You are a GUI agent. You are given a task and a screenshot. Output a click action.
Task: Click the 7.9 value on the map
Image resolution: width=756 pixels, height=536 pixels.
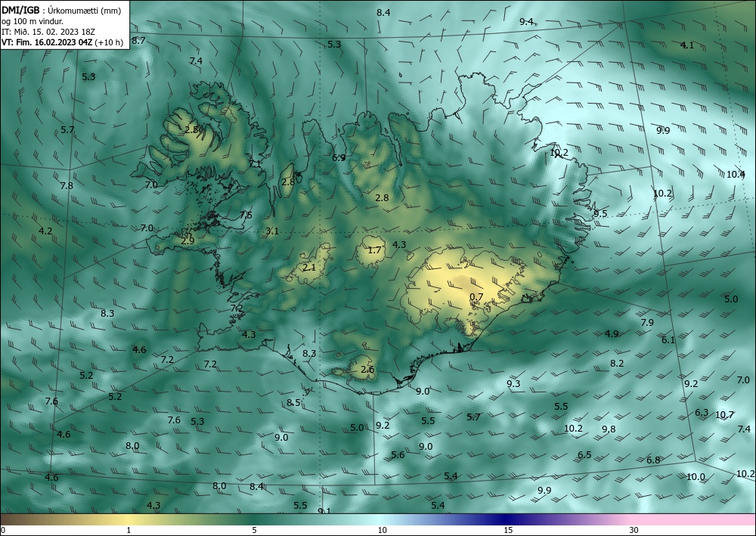click(x=647, y=323)
